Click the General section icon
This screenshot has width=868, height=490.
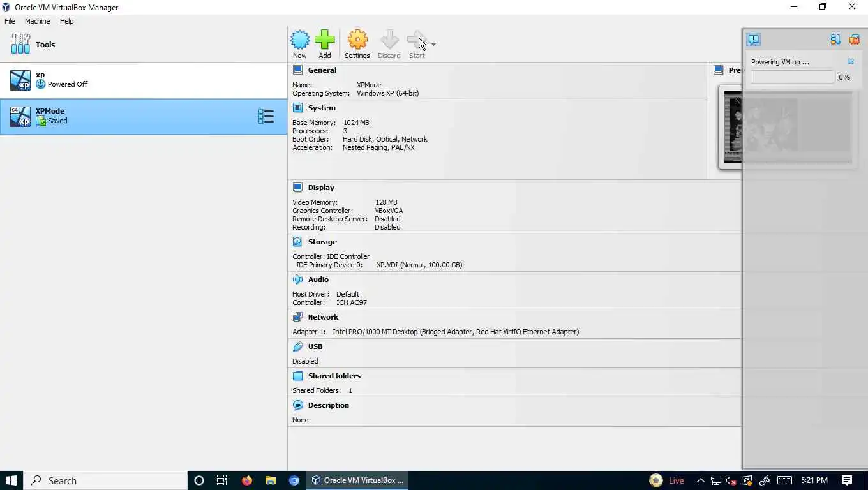point(297,70)
